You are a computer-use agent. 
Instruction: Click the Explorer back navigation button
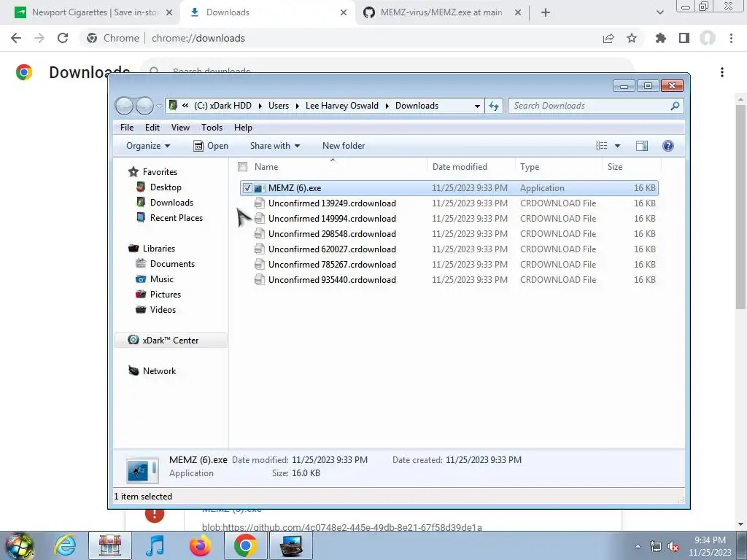(x=124, y=106)
